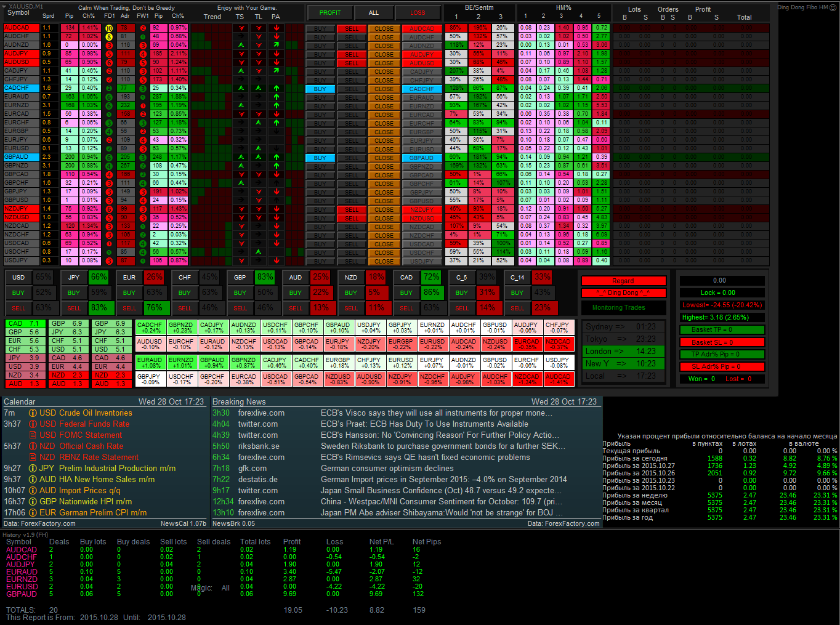The width and height of the screenshot is (840, 625).
Task: Click the orange CLOSE button in USDJPY row
Action: coord(384,261)
